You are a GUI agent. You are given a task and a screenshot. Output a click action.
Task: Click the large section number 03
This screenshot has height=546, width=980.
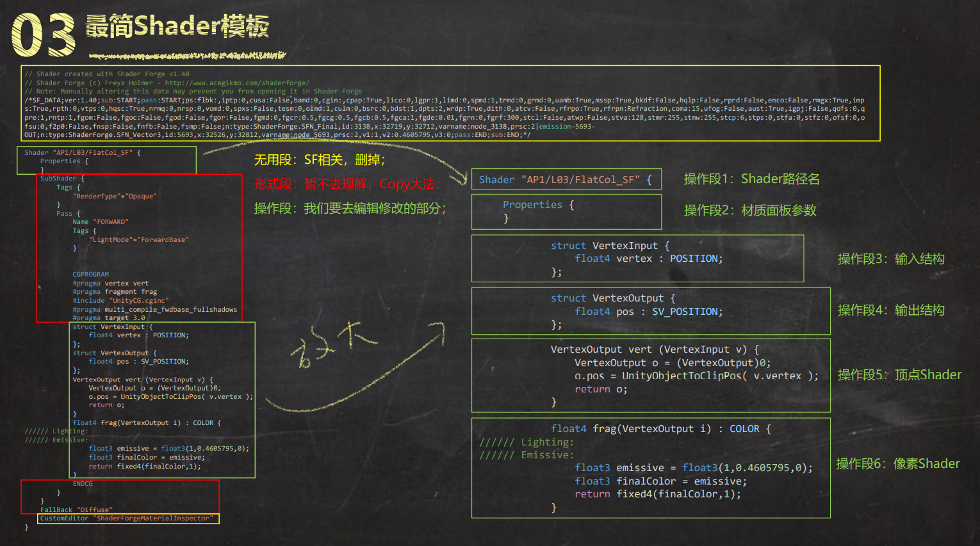[44, 36]
